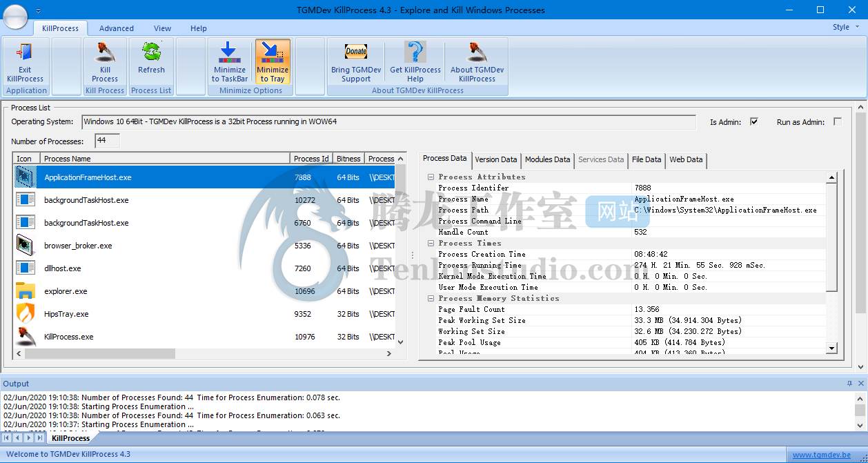868x463 pixels.
Task: Click the Exit KillProcess ribbon icon
Action: coord(26,52)
